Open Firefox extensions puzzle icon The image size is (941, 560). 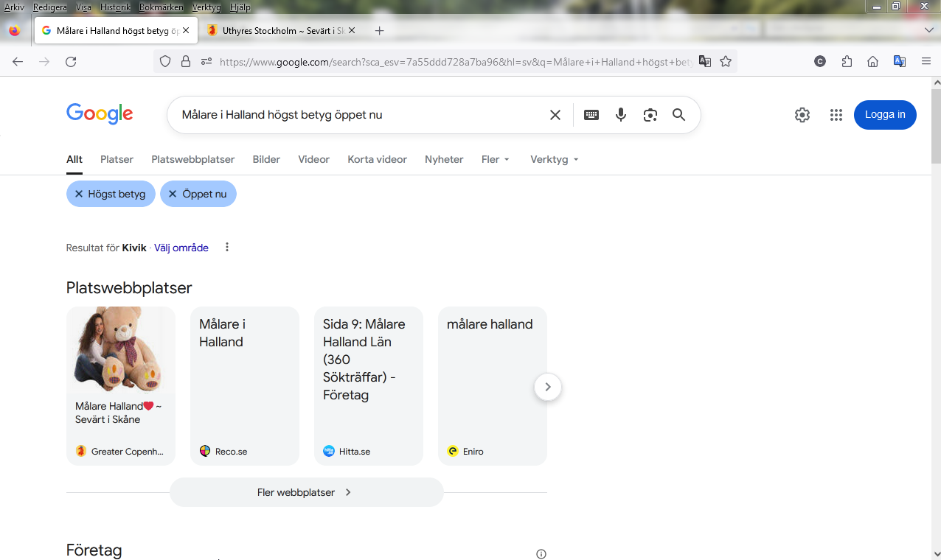[847, 62]
